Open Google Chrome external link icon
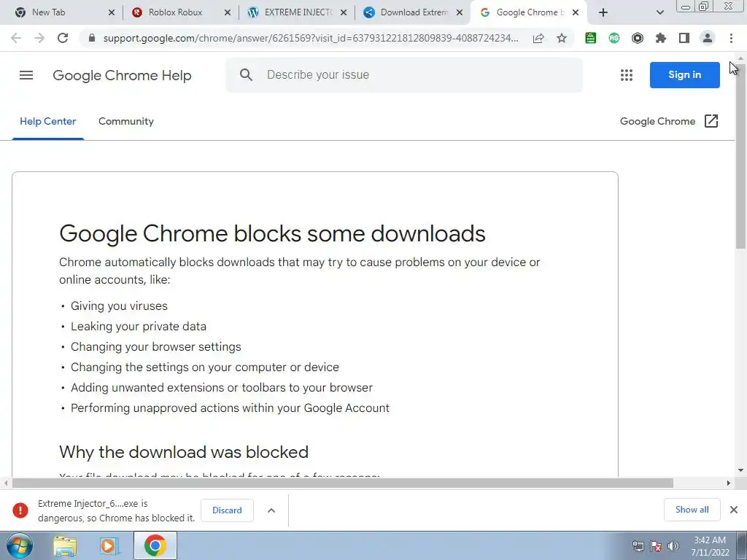 tap(711, 121)
